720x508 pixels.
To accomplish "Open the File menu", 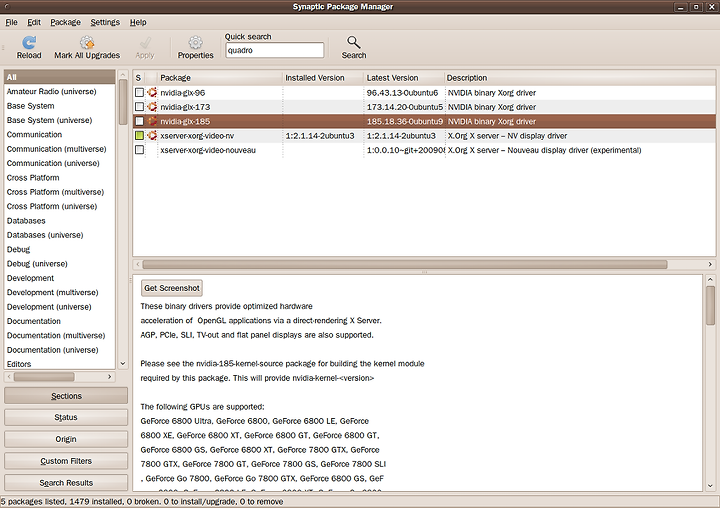I will point(11,22).
